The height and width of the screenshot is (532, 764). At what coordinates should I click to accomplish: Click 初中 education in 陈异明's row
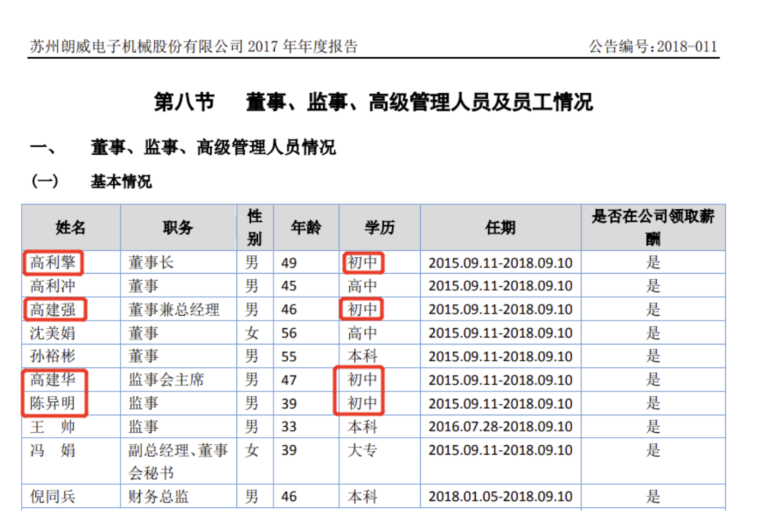(x=362, y=403)
